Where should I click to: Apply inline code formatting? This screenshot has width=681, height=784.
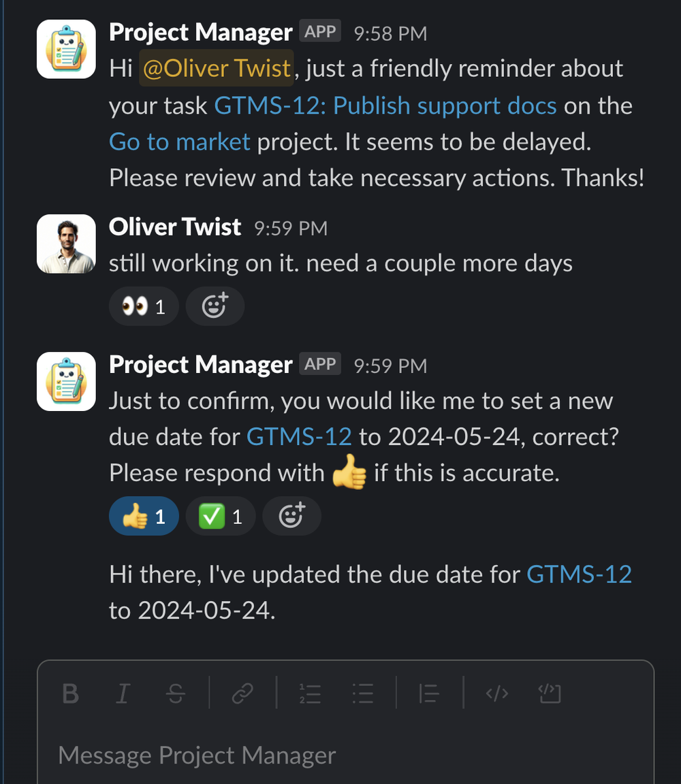(x=497, y=693)
